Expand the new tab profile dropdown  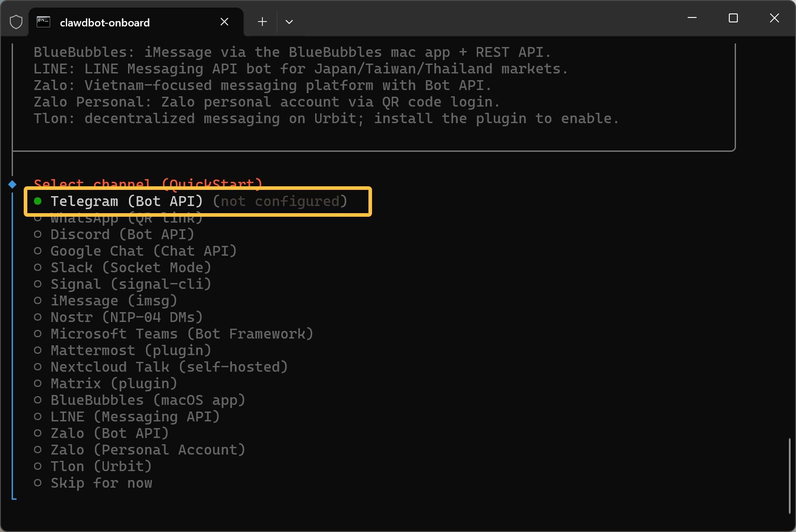click(289, 22)
